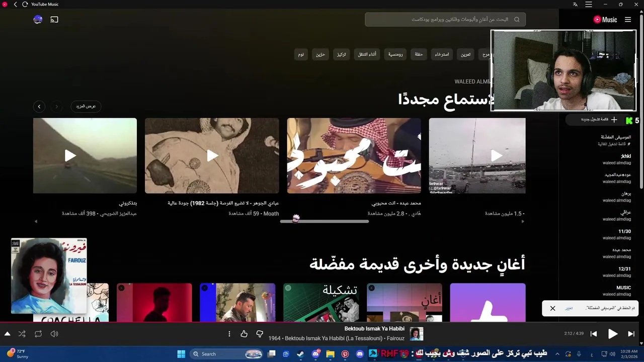The width and height of the screenshot is (644, 362).
Task: Play the بتذكروني video thumbnail
Action: 85,156
